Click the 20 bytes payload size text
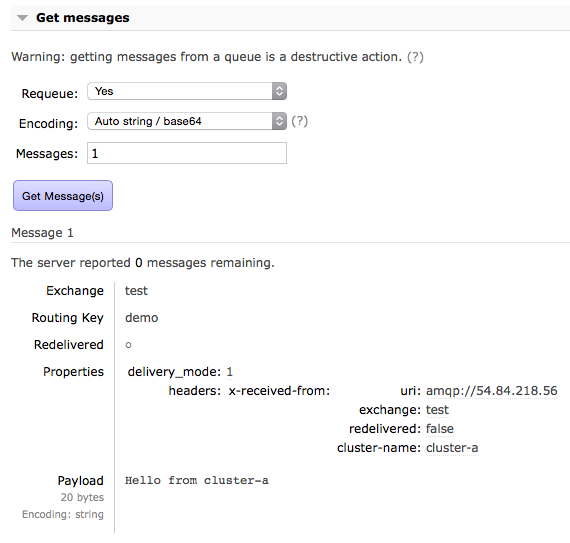The width and height of the screenshot is (570, 543). tap(82, 497)
